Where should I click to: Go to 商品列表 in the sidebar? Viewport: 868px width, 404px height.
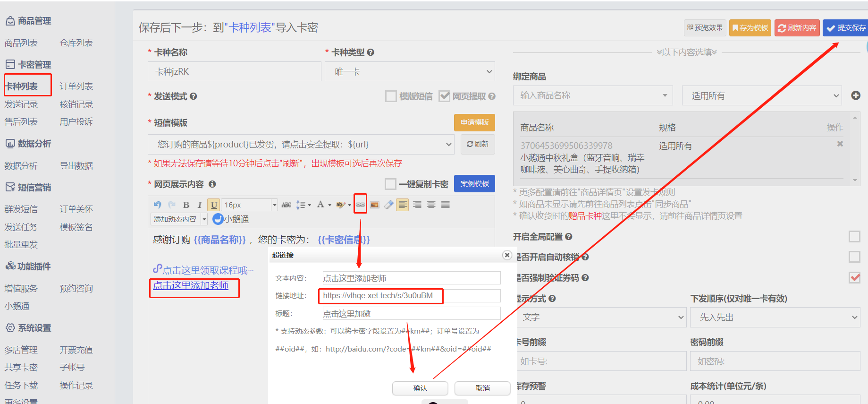(21, 43)
